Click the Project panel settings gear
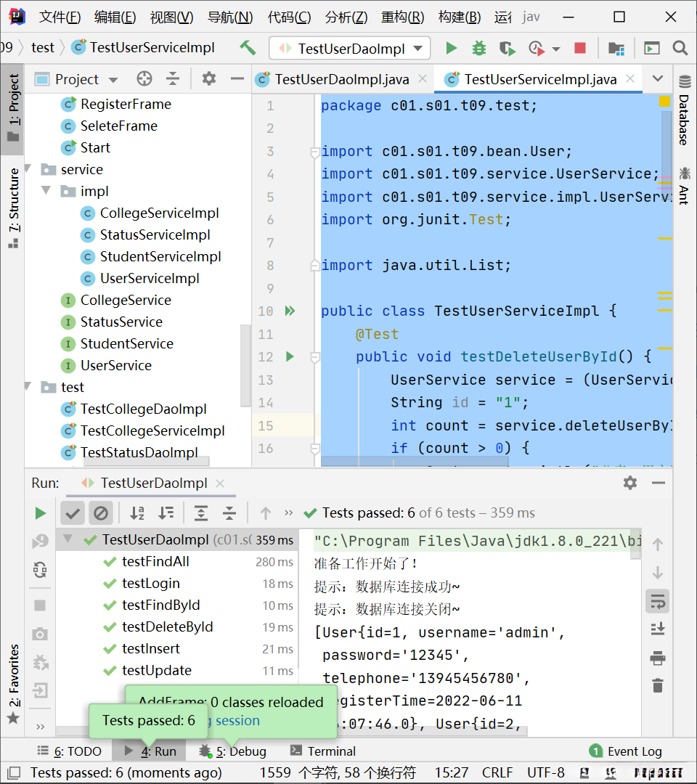Screen dimensions: 697x784 coord(209,78)
